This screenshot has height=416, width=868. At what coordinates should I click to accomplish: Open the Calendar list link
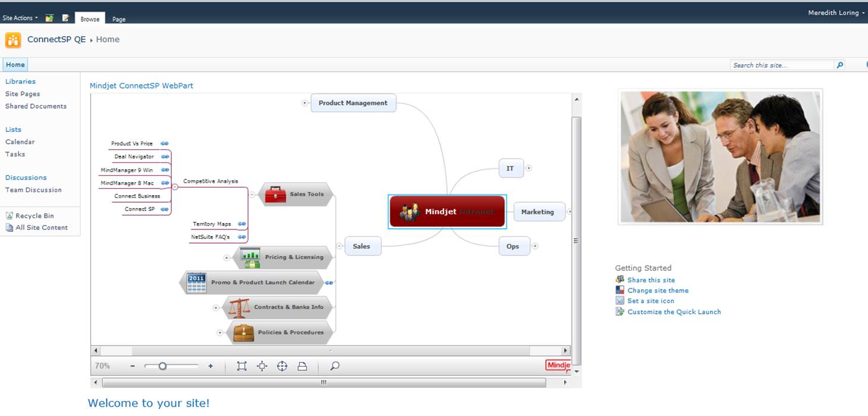[20, 142]
